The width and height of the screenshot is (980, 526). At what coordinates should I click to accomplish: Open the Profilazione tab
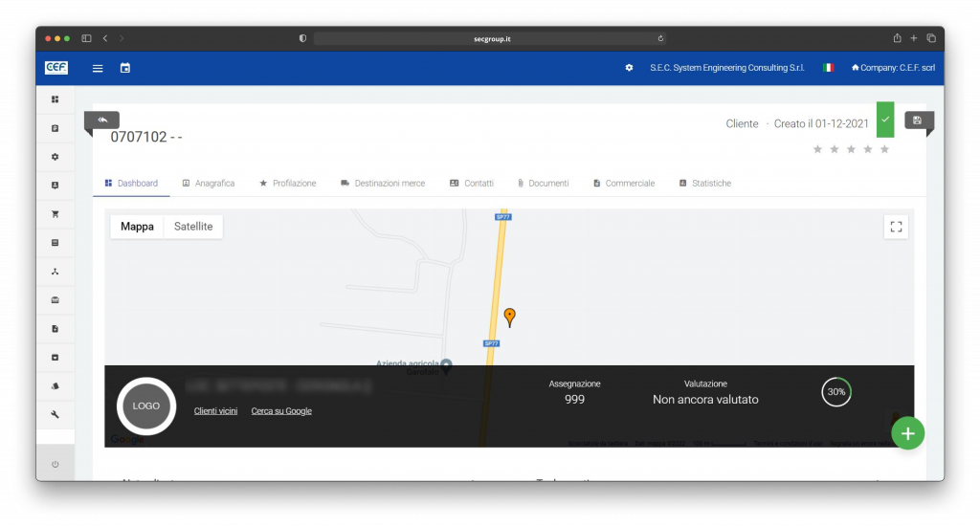(x=288, y=183)
